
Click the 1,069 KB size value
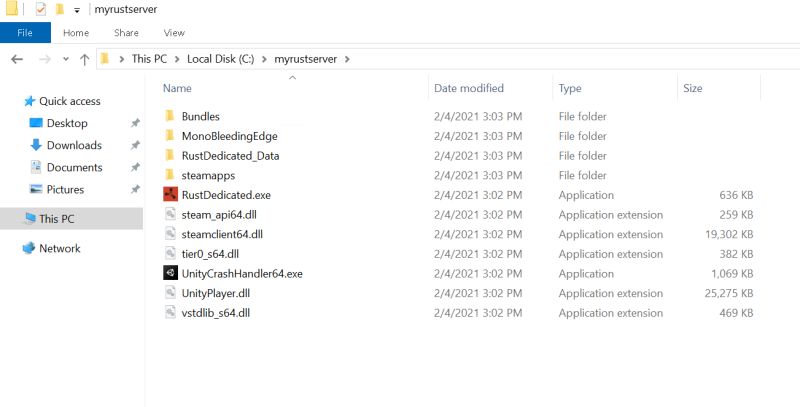[732, 273]
